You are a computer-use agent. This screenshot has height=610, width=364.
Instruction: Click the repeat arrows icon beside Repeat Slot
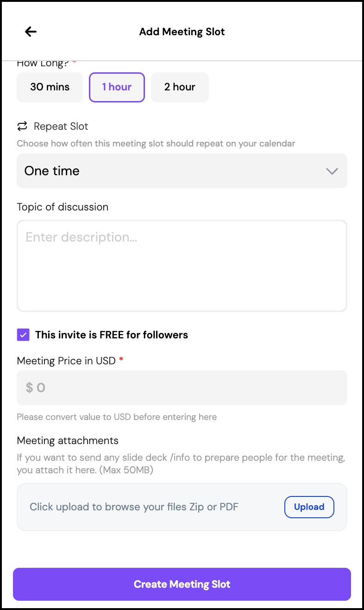coord(22,126)
